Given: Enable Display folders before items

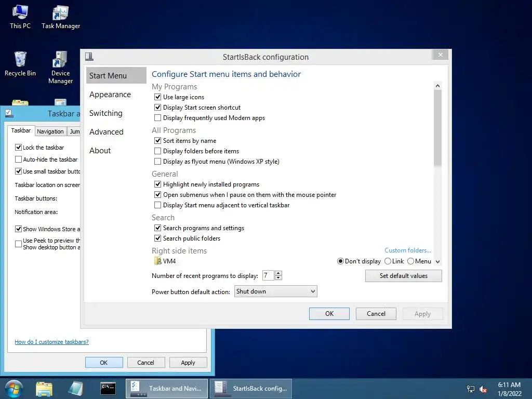Looking at the screenshot, I should pos(157,151).
